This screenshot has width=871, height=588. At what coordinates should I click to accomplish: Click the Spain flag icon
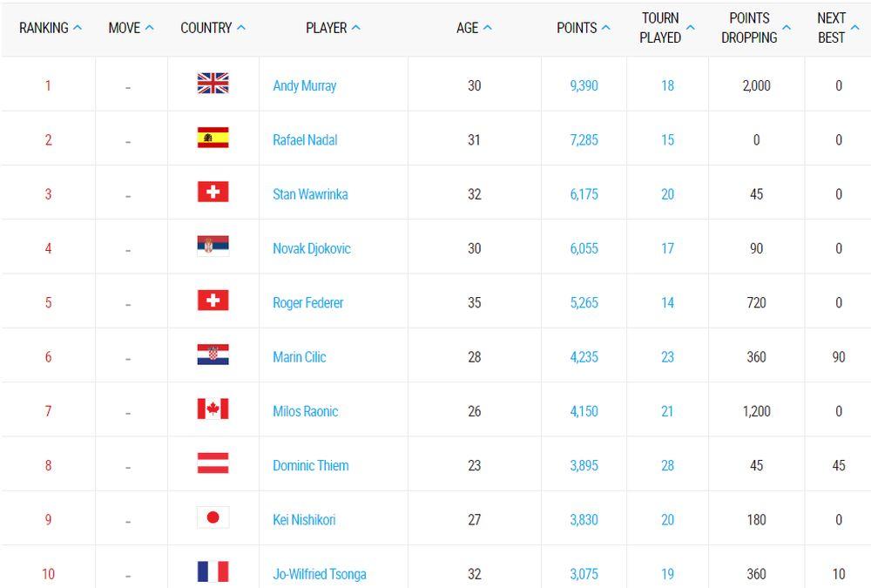tap(213, 138)
